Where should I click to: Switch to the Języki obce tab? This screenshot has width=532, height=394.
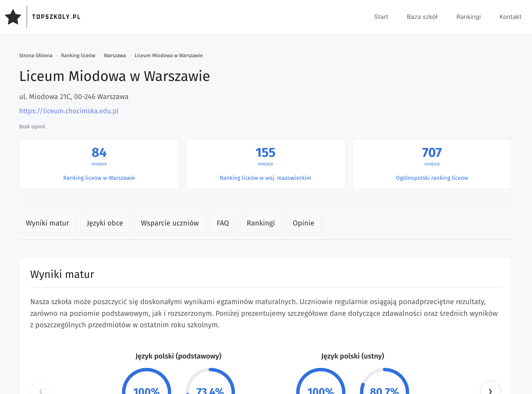click(x=105, y=223)
